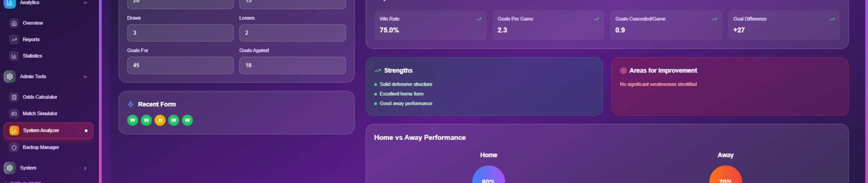
Task: Collapse the Analytics section chevron
Action: click(85, 3)
